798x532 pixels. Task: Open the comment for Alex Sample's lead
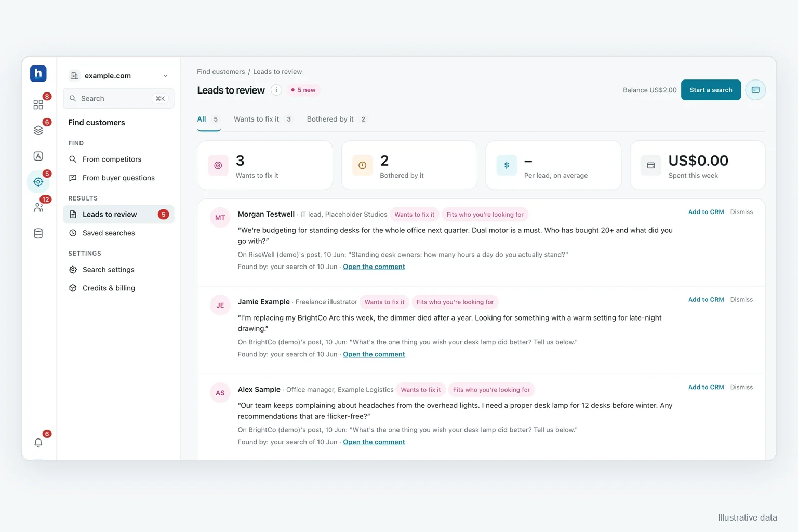click(x=374, y=442)
